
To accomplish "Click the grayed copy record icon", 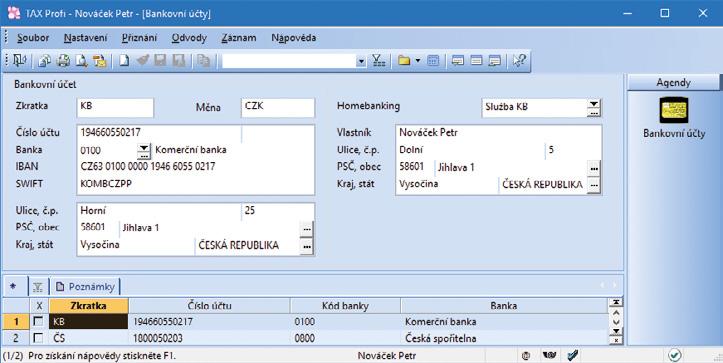I will pyautogui.click(x=203, y=61).
